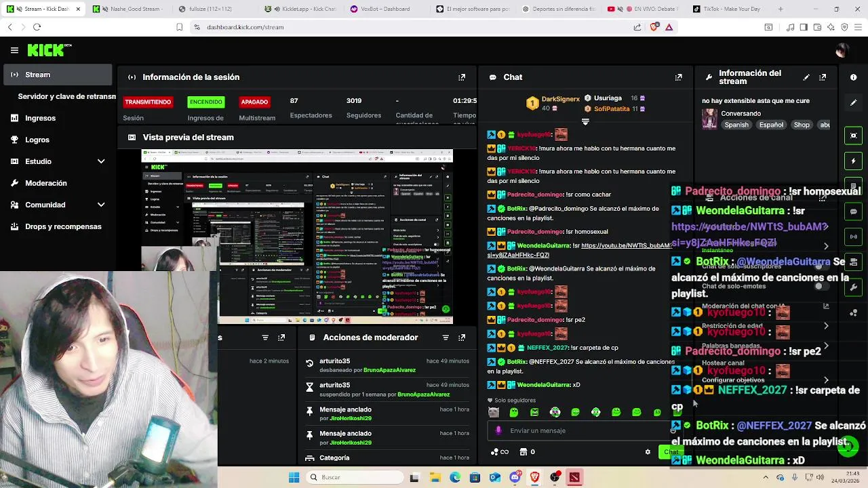The height and width of the screenshot is (488, 868).
Task: Click the channel points infinity icon below chat
Action: pos(500,452)
